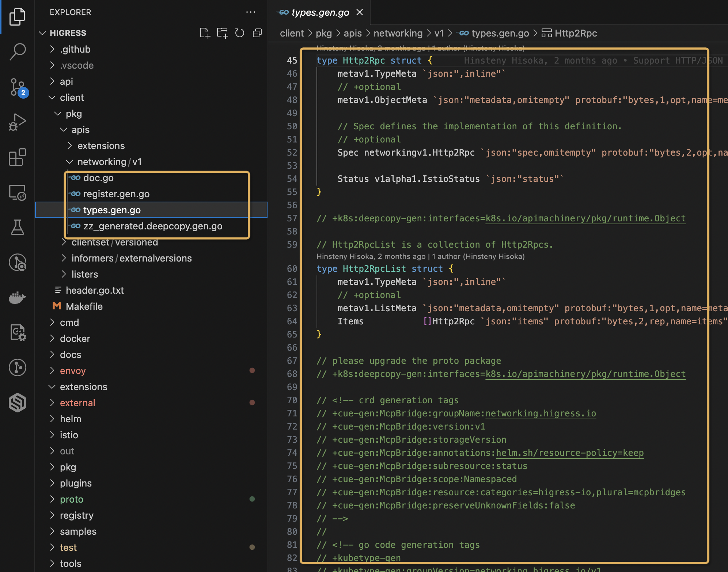
Task: Select the Explorer icon in activity bar
Action: coord(17,16)
